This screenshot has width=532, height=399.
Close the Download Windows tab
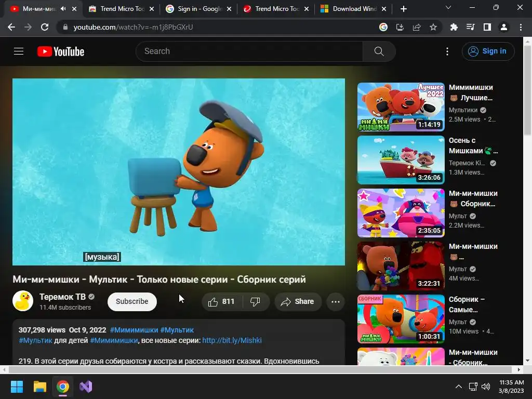click(384, 9)
